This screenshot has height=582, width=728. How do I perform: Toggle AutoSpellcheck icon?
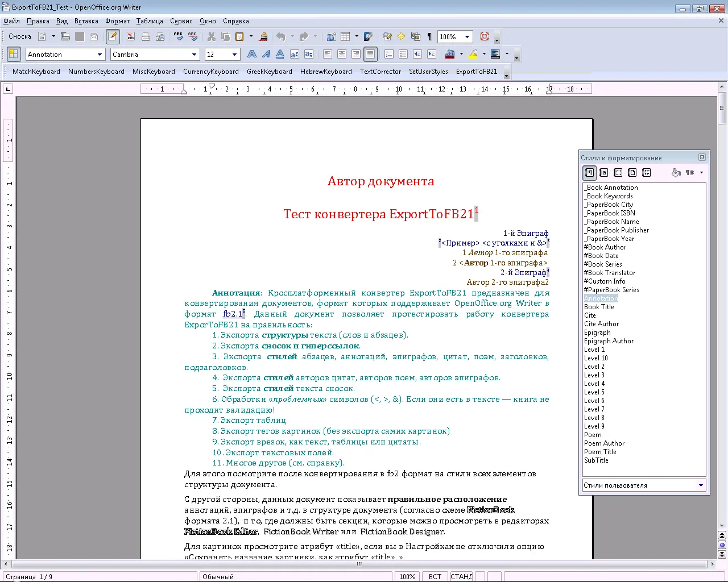tap(193, 36)
